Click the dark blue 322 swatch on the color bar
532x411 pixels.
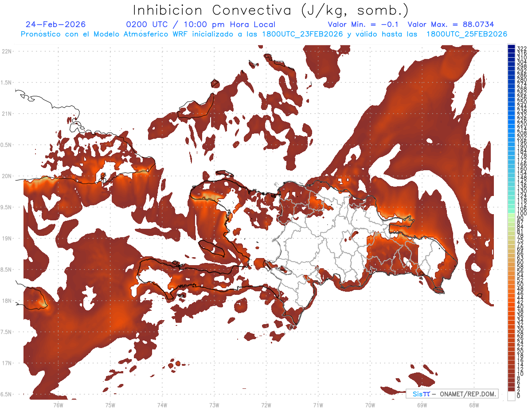512,47
